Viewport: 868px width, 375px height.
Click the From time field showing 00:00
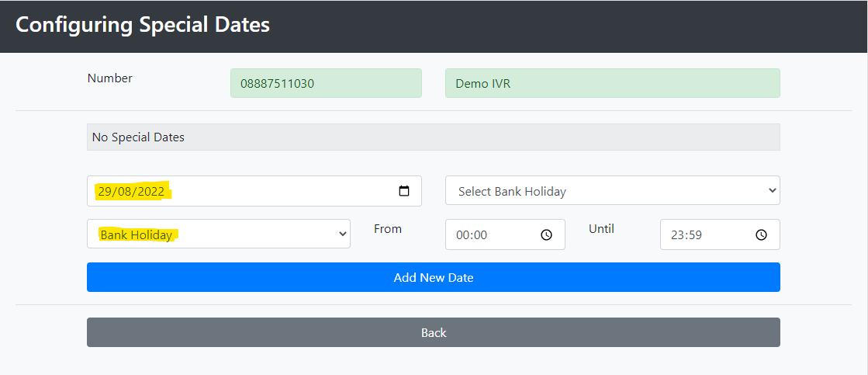click(506, 234)
